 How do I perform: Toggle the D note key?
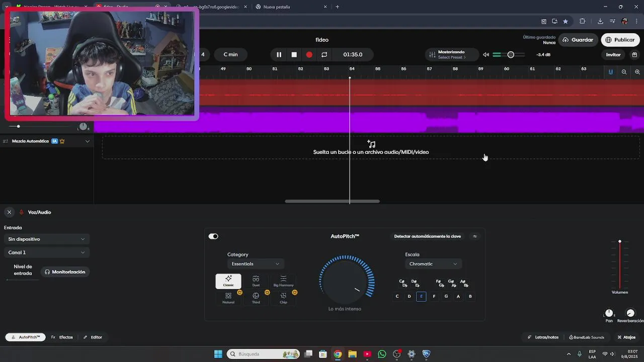[x=409, y=297]
